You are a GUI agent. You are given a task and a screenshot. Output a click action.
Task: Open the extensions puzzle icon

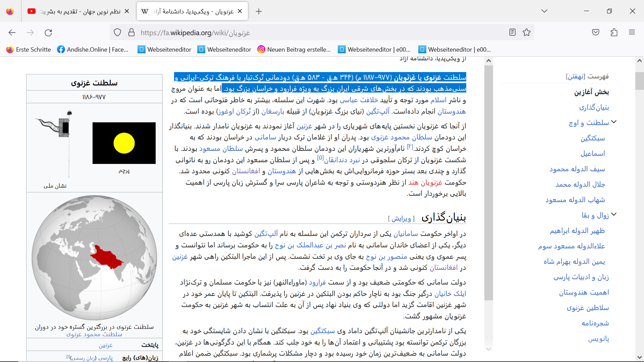pos(614,33)
